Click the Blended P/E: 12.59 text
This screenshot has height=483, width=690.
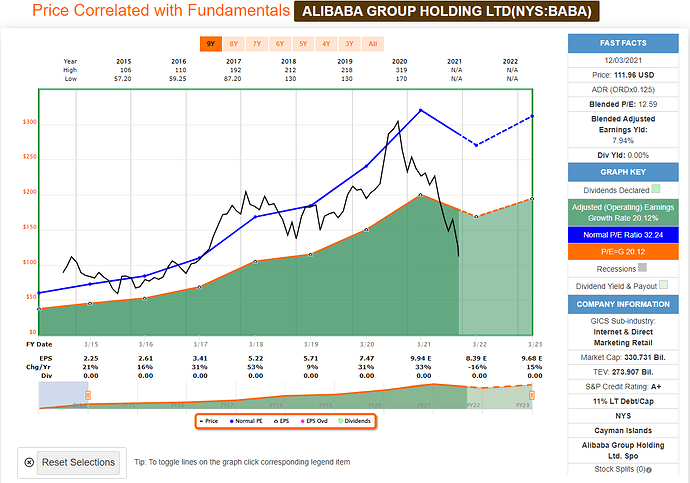(623, 104)
